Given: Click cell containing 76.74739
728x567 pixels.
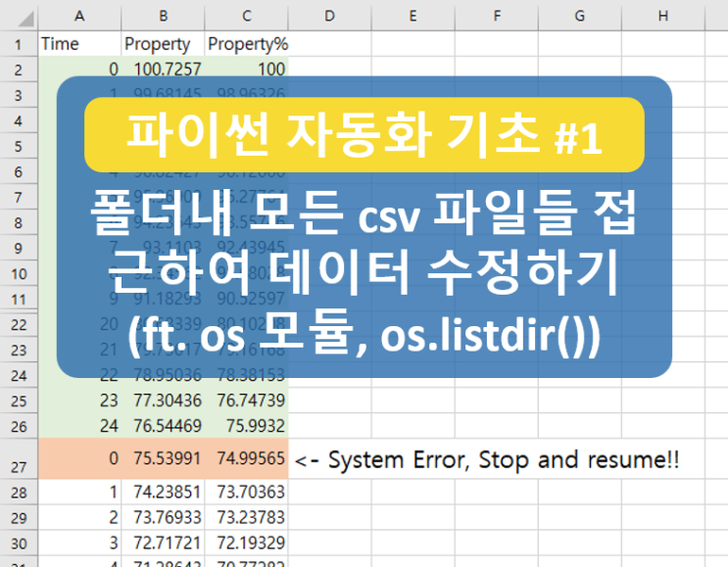Looking at the screenshot, I should (x=247, y=401).
